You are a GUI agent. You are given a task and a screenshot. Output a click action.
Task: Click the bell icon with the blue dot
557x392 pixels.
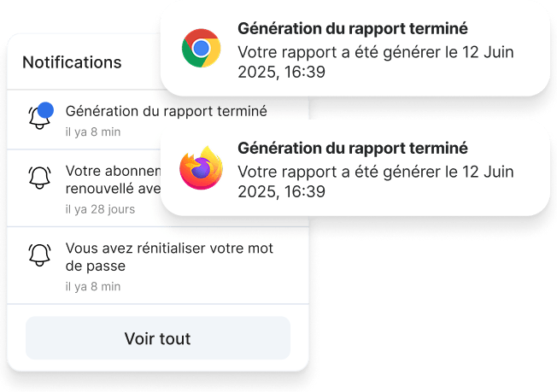pos(39,118)
